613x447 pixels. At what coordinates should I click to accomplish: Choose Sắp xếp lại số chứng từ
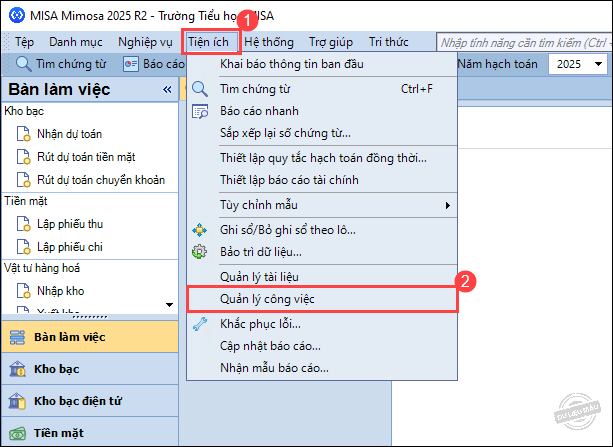[322, 133]
